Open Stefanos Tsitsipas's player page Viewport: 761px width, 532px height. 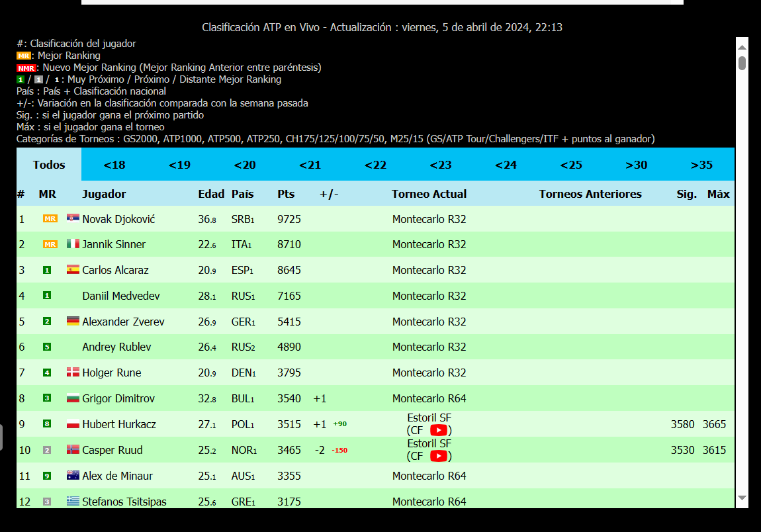click(x=124, y=502)
